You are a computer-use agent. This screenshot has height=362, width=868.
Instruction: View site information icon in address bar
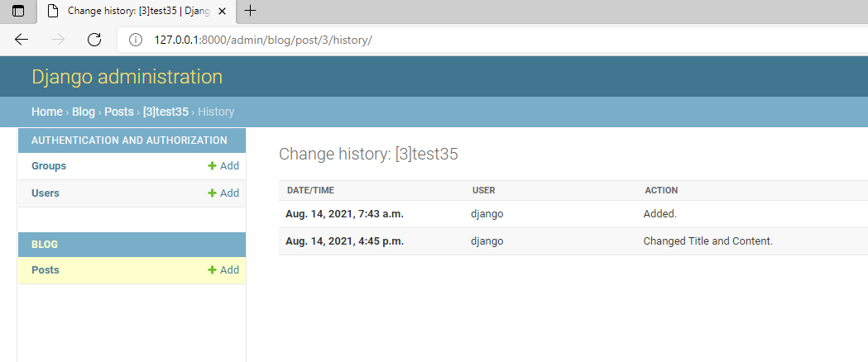pyautogui.click(x=135, y=40)
